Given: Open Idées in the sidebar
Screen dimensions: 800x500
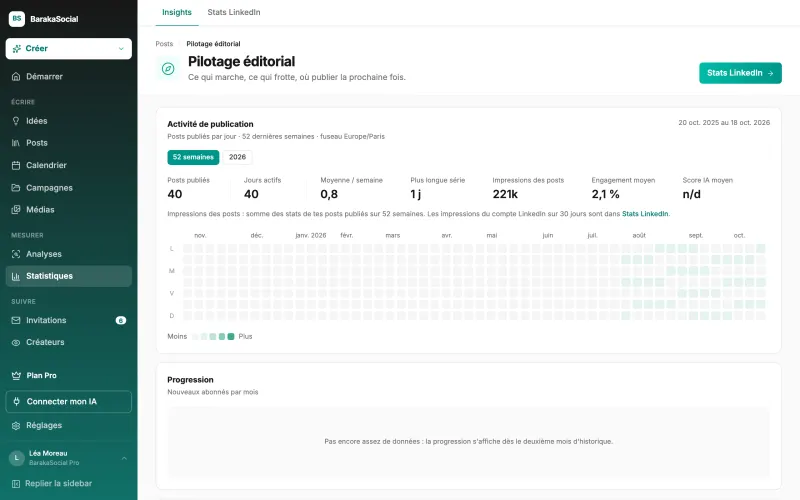Looking at the screenshot, I should [68, 121].
